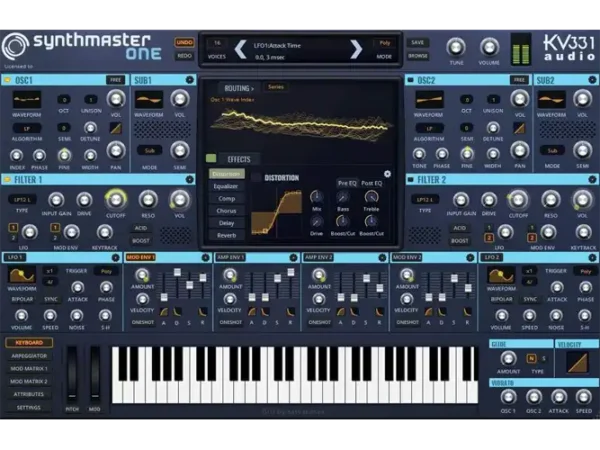This screenshot has height=450, width=600.
Task: Open the SUB1 mode Sub dropdown
Action: pos(149,150)
